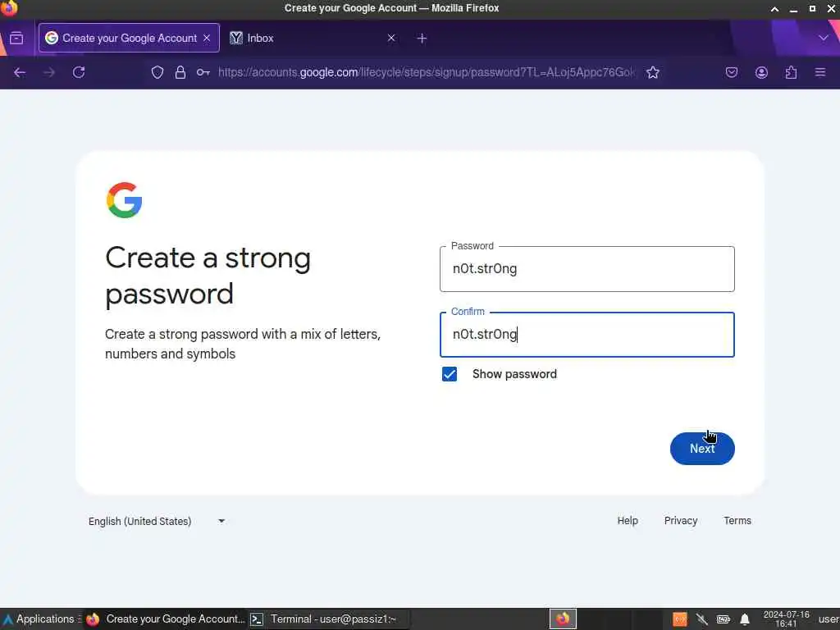Click the battery tray icon
The height and width of the screenshot is (630, 840).
tap(724, 619)
